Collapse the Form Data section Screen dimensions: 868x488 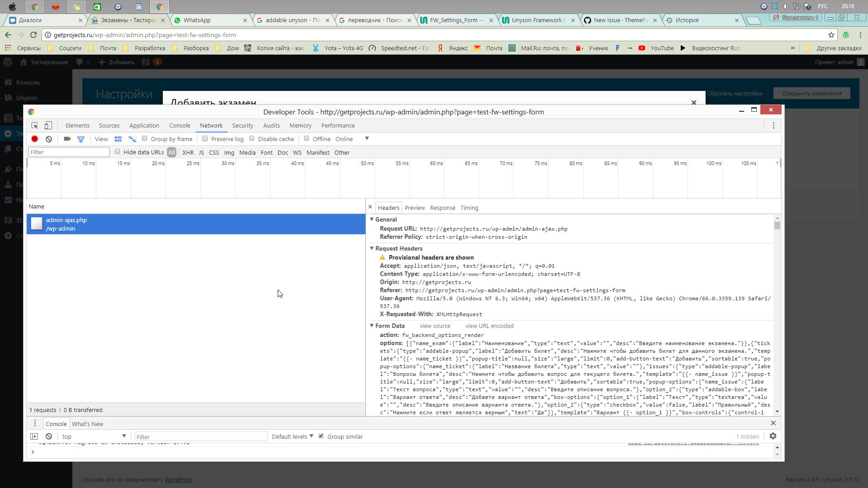point(372,326)
